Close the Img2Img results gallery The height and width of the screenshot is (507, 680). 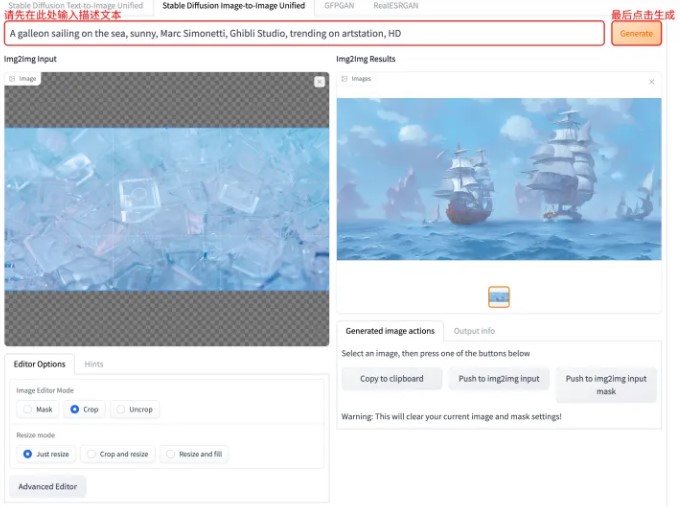pos(651,82)
